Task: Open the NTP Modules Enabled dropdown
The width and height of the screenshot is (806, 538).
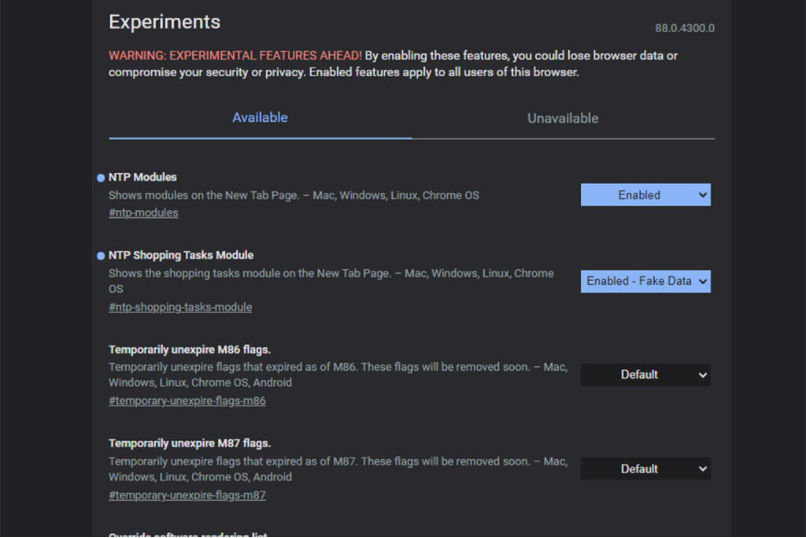Action: pos(646,195)
